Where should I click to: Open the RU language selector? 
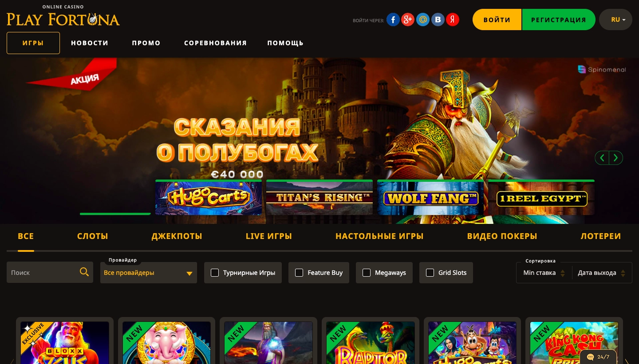click(x=615, y=20)
